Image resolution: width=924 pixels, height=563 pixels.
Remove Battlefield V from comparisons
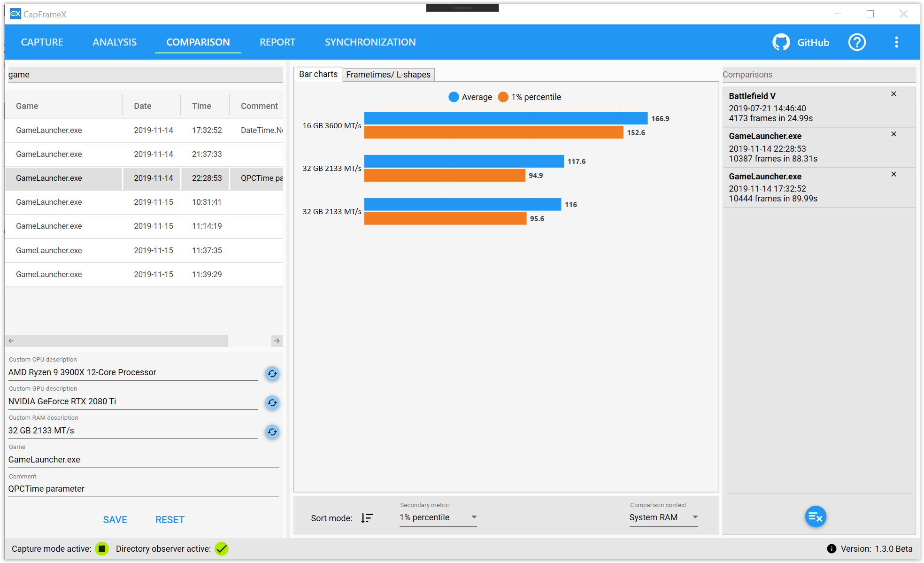[893, 94]
